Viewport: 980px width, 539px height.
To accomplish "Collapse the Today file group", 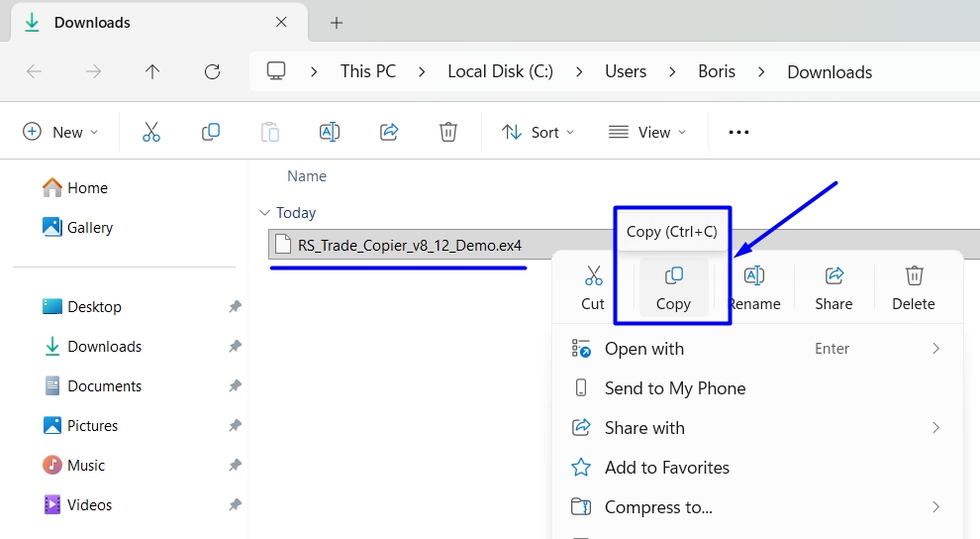I will point(264,213).
